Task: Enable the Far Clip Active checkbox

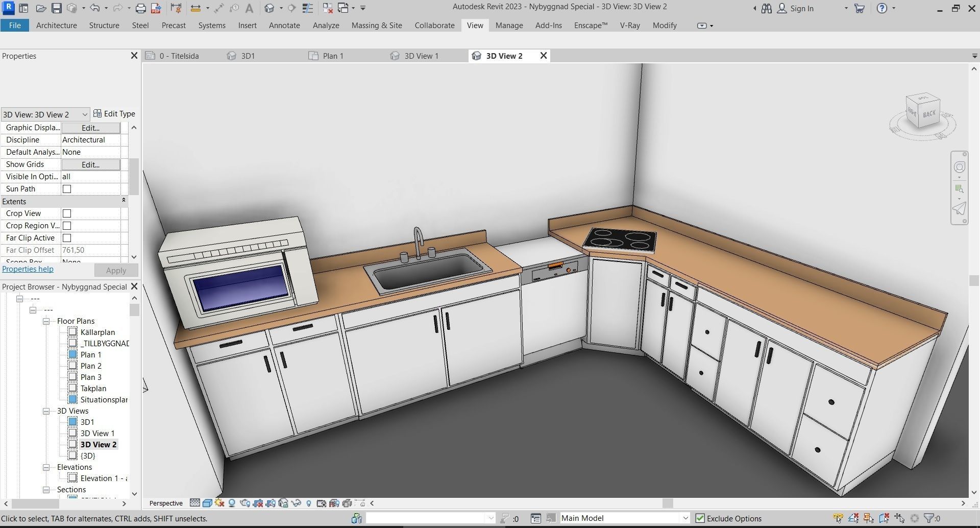Action: (67, 238)
